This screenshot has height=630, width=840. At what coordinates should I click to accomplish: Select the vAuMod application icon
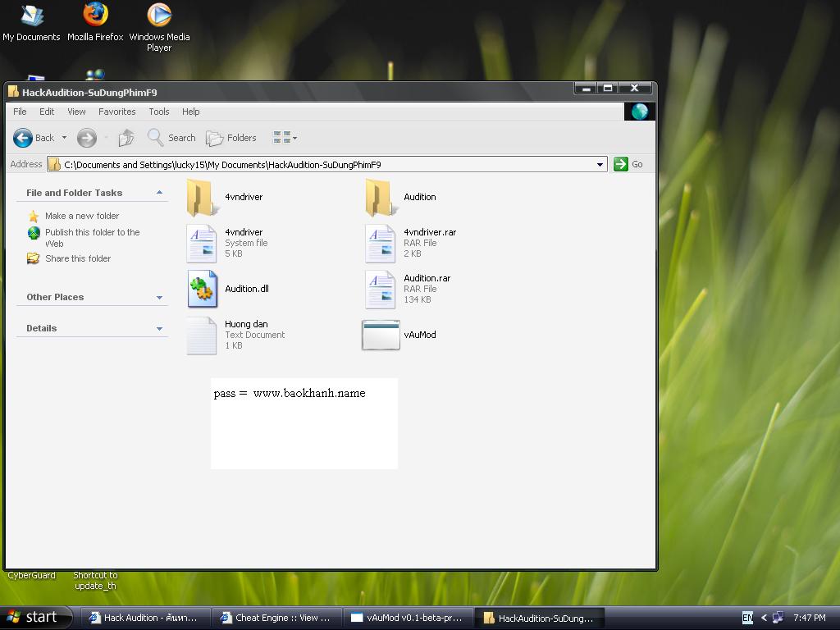(x=381, y=335)
